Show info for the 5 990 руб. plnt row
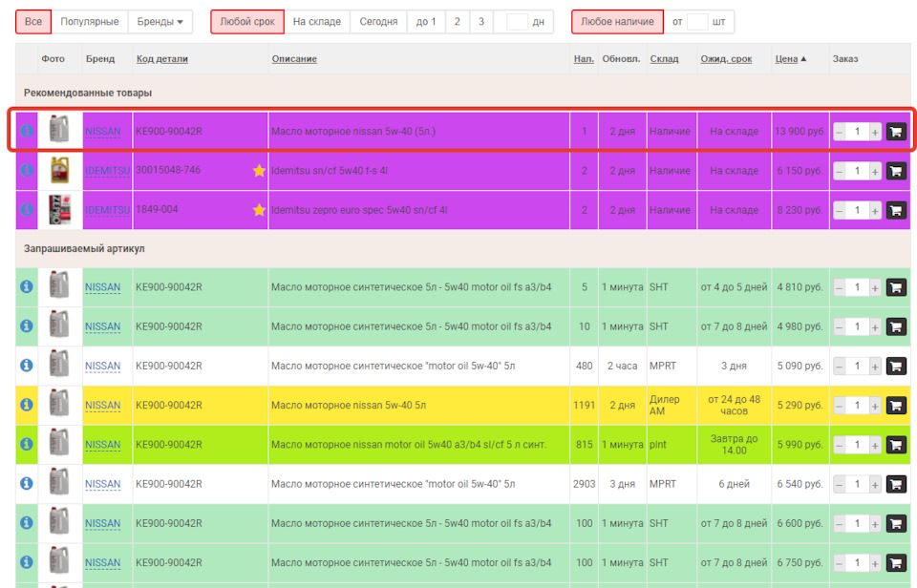The width and height of the screenshot is (917, 588). [x=27, y=444]
